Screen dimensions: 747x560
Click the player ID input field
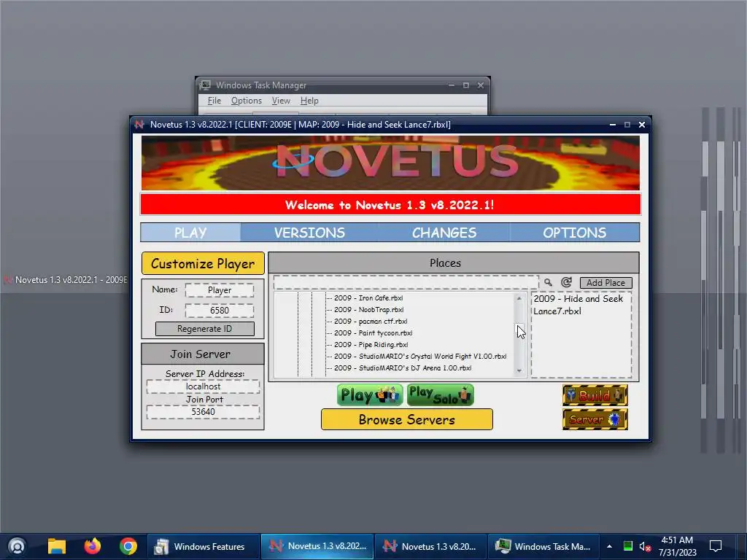pos(220,311)
